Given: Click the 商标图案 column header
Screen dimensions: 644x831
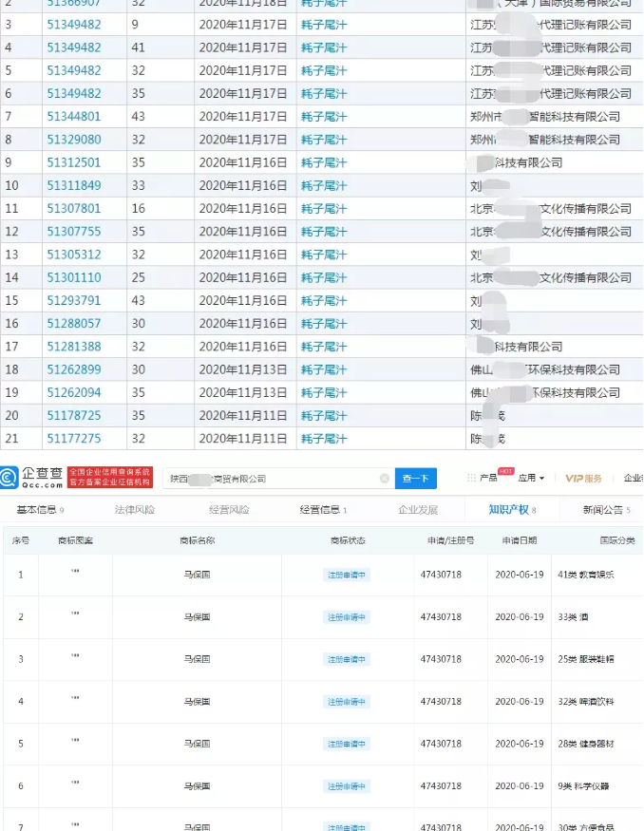Looking at the screenshot, I should click(75, 540).
